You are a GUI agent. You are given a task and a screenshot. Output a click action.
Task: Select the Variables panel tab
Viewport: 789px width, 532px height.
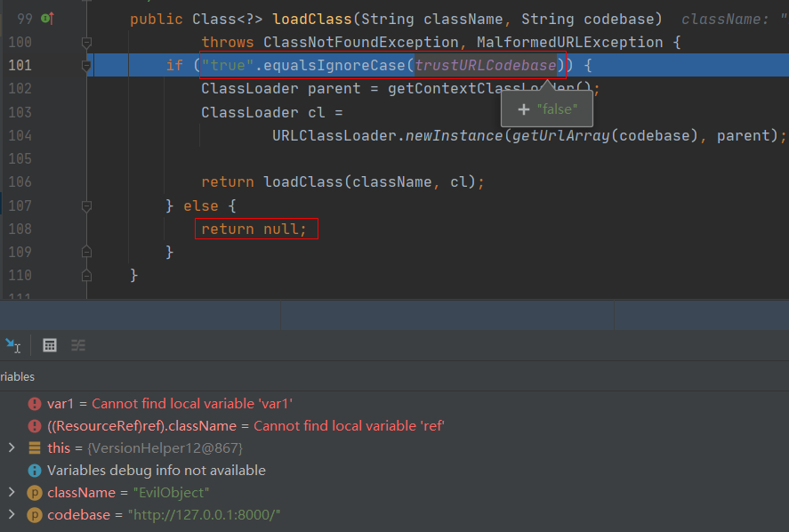tap(17, 377)
